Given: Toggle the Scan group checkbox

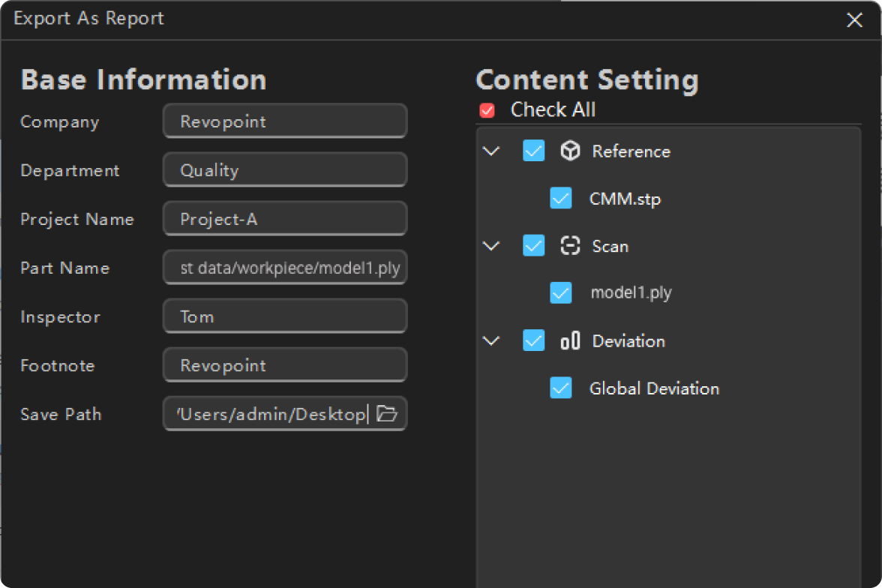Looking at the screenshot, I should click(533, 245).
